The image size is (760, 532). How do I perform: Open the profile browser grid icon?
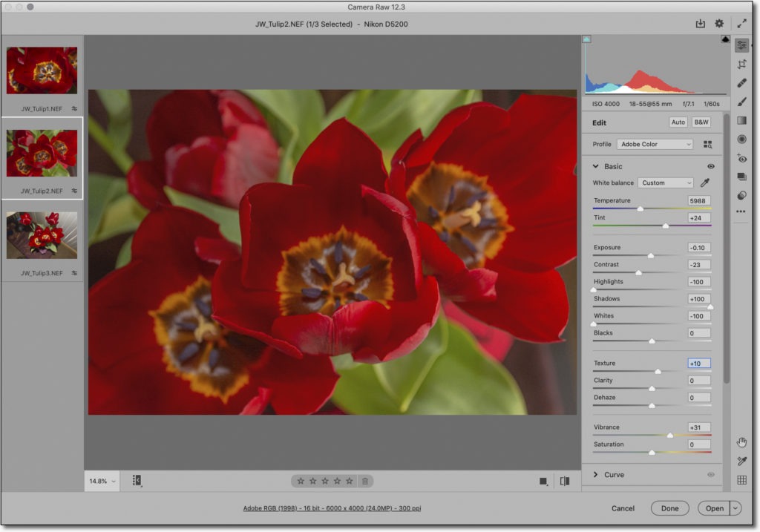[x=707, y=145]
